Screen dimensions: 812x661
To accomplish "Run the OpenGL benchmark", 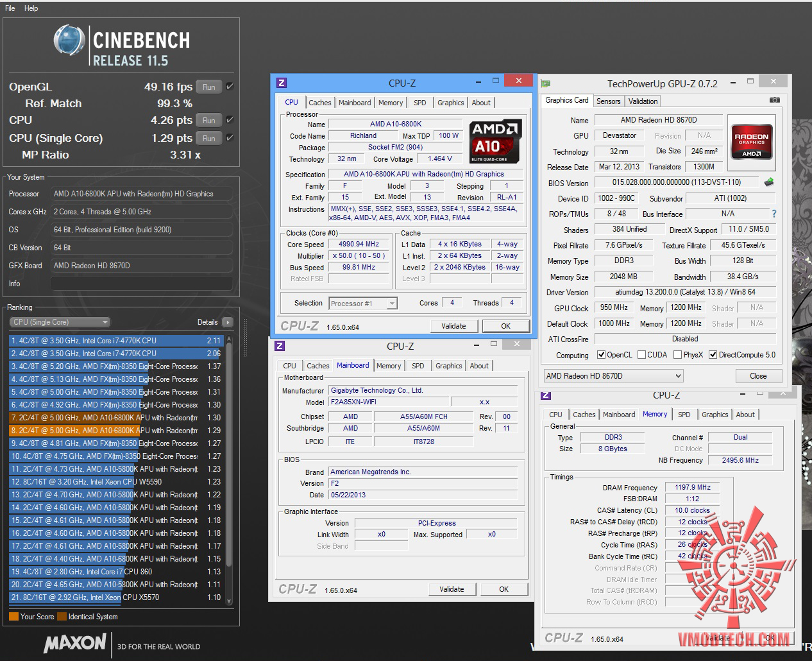I will coord(209,87).
